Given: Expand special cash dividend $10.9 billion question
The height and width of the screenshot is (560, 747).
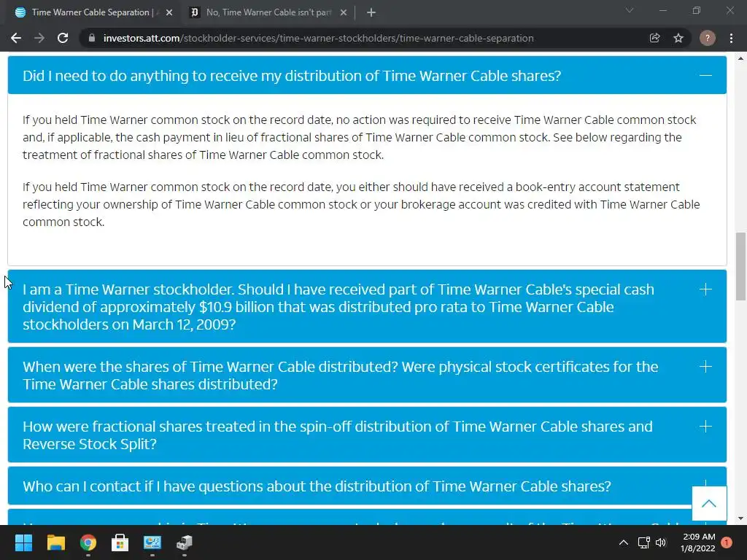Looking at the screenshot, I should (x=368, y=306).
